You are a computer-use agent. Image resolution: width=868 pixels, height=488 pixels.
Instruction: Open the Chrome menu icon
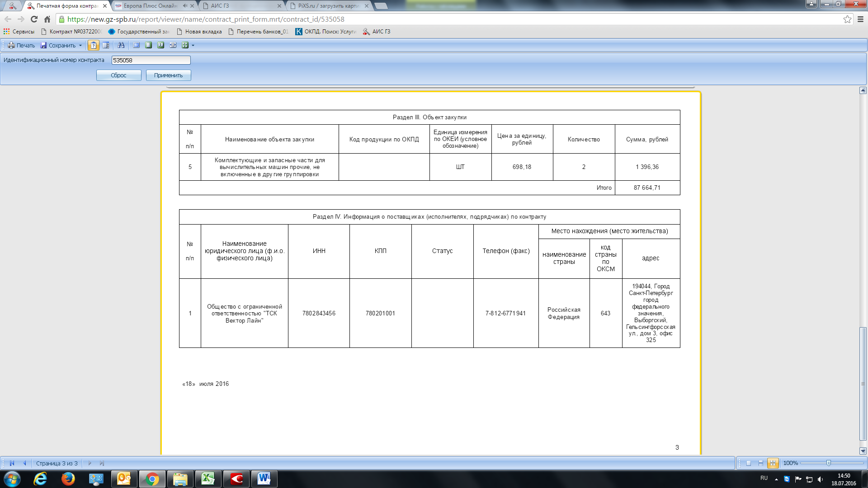860,19
